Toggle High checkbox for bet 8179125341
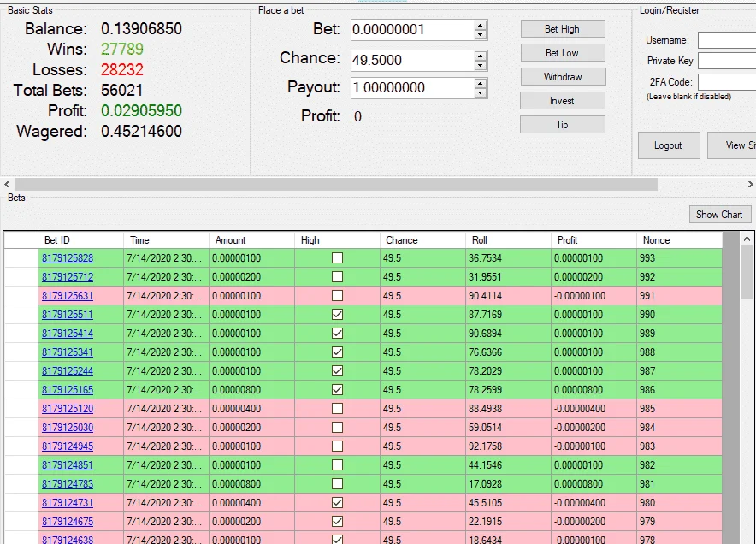756x544 pixels. tap(338, 352)
